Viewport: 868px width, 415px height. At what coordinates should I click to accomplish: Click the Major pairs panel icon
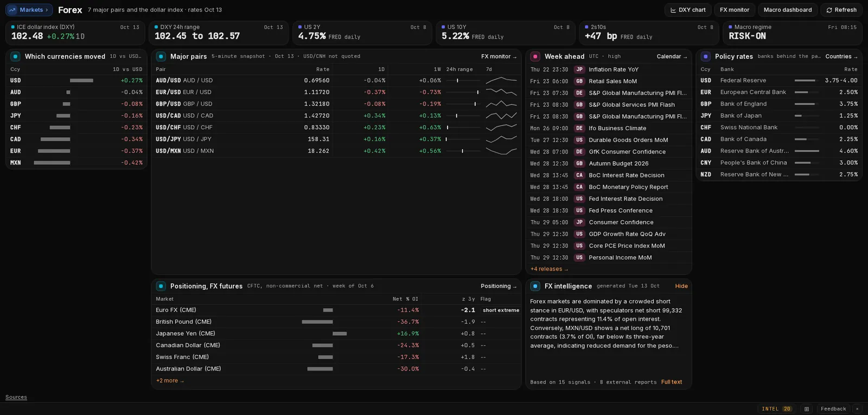pyautogui.click(x=161, y=56)
